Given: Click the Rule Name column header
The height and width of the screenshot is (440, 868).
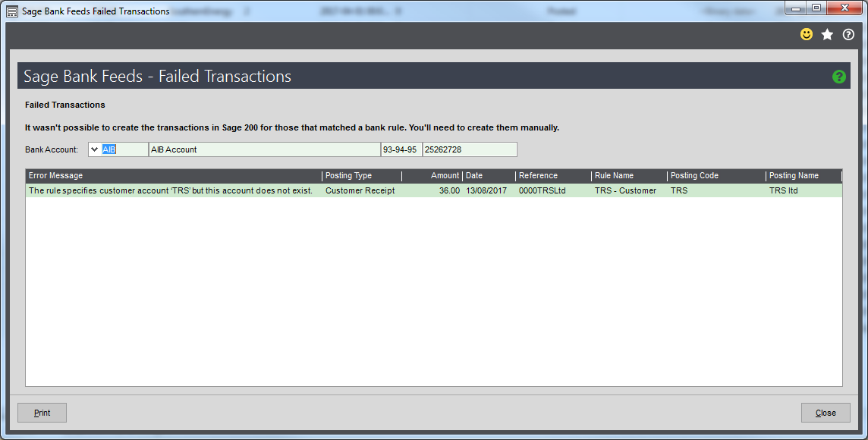Looking at the screenshot, I should pyautogui.click(x=628, y=176).
